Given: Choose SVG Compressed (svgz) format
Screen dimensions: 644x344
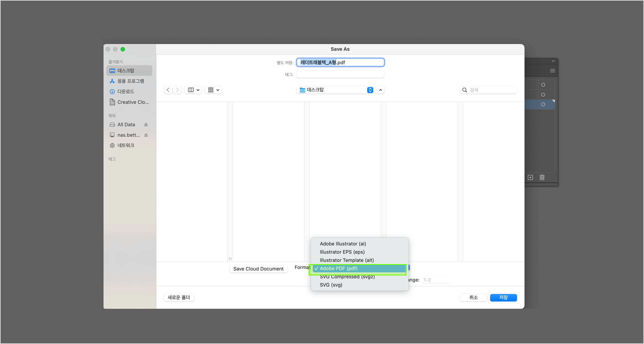Looking at the screenshot, I should tap(359, 277).
